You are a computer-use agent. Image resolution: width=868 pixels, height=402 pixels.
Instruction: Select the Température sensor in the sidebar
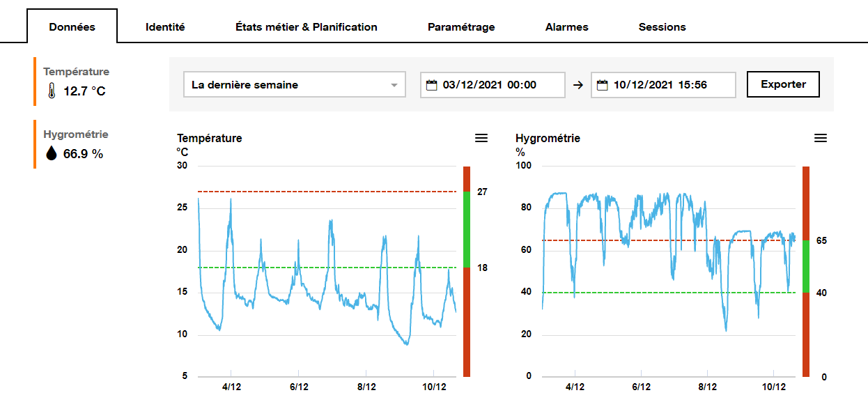coord(75,80)
